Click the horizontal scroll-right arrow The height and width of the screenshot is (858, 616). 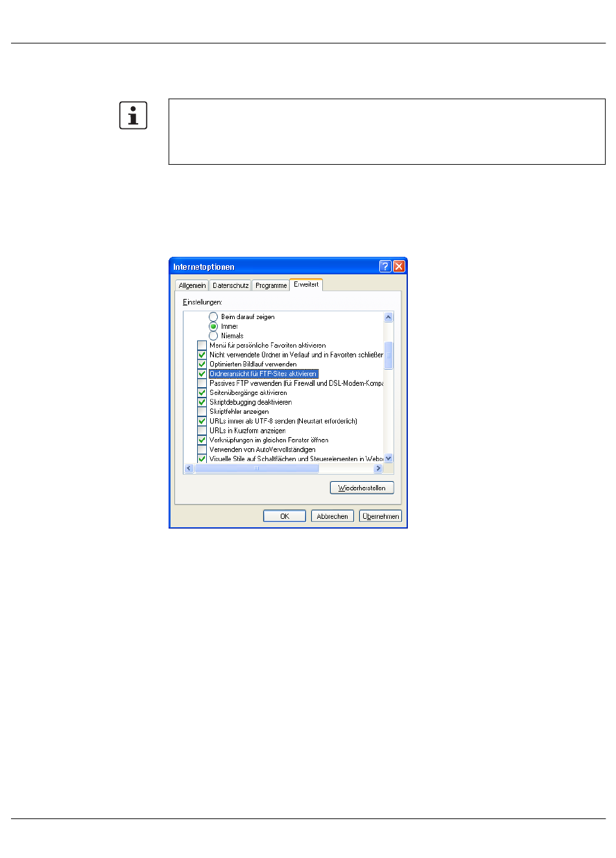click(379, 468)
